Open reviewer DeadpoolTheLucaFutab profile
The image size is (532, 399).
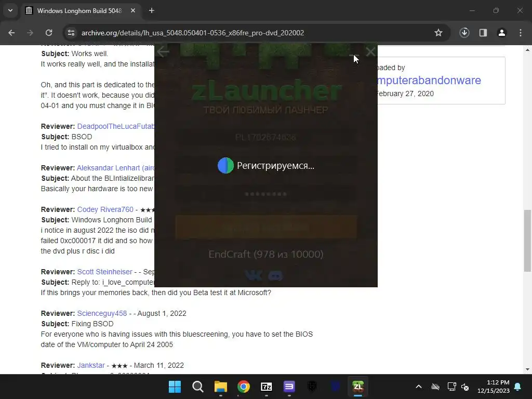click(x=116, y=126)
